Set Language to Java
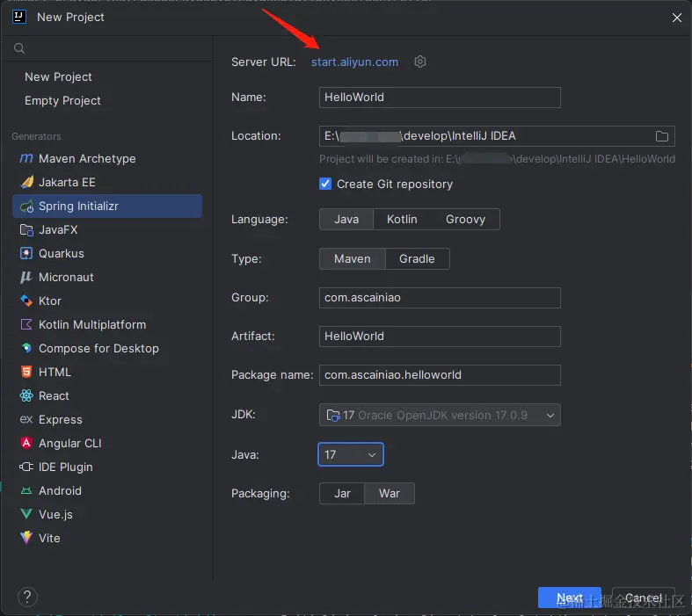The height and width of the screenshot is (616, 692). 346,219
